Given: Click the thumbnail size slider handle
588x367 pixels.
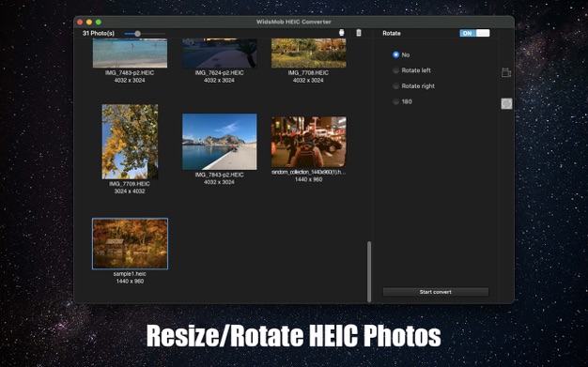Looking at the screenshot, I should click(138, 34).
